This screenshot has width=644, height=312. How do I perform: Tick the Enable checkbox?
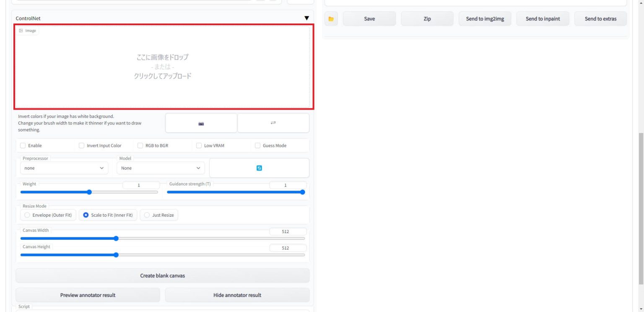pos(23,146)
